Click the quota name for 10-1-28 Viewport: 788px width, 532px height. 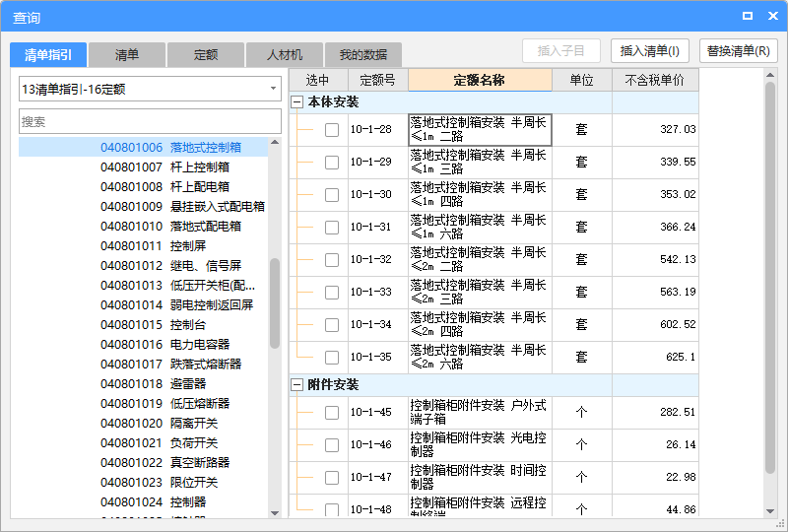coord(480,130)
